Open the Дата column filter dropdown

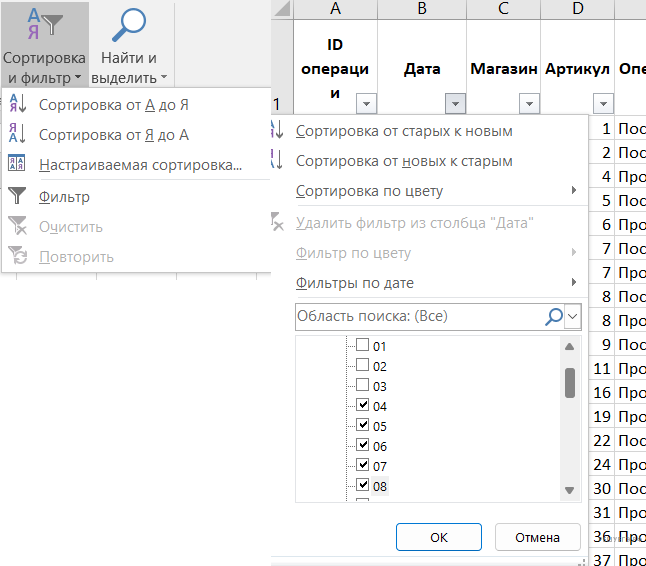coord(456,103)
